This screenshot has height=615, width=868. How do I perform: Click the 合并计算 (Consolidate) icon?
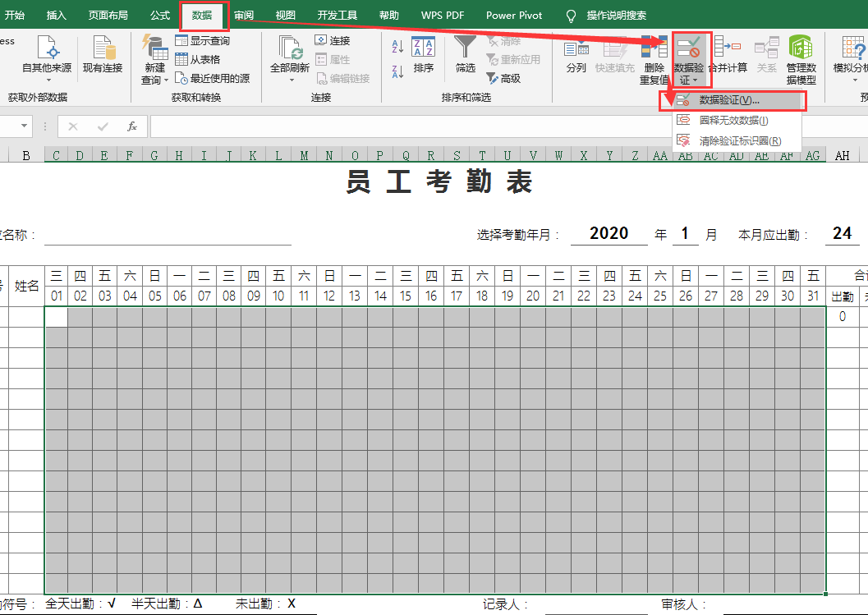pos(727,48)
